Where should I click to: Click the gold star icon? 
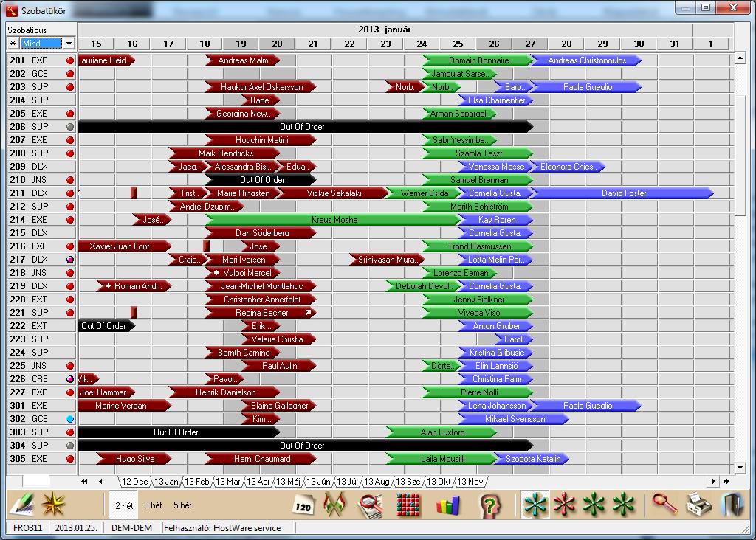[53, 505]
